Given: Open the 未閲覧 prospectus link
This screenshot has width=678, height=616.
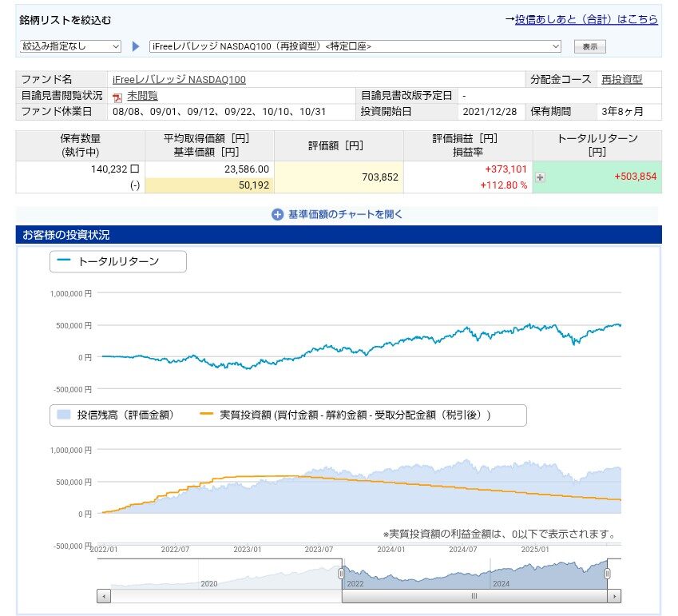Looking at the screenshot, I should point(142,96).
